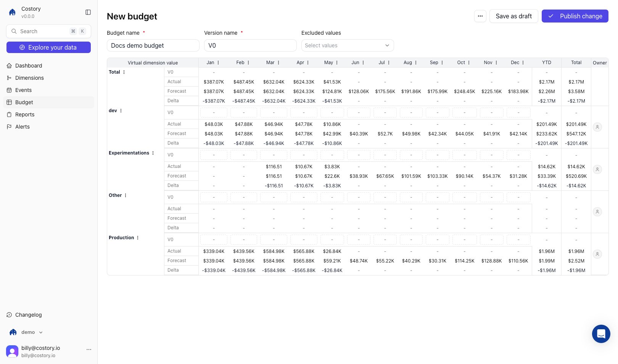Click Save as draft button

click(x=513, y=16)
